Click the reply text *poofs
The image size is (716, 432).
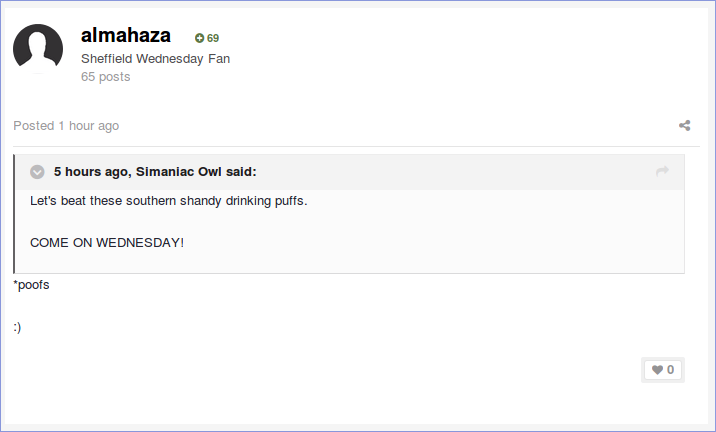click(32, 285)
